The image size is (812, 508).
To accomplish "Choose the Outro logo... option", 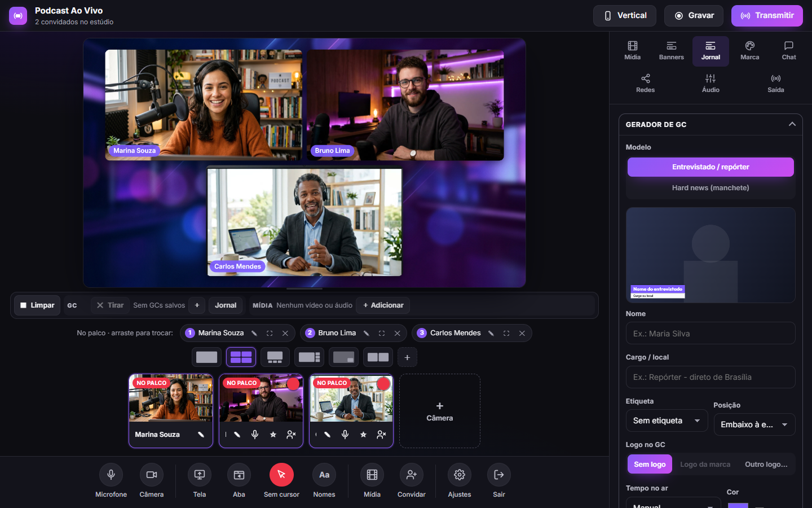I will [x=766, y=464].
